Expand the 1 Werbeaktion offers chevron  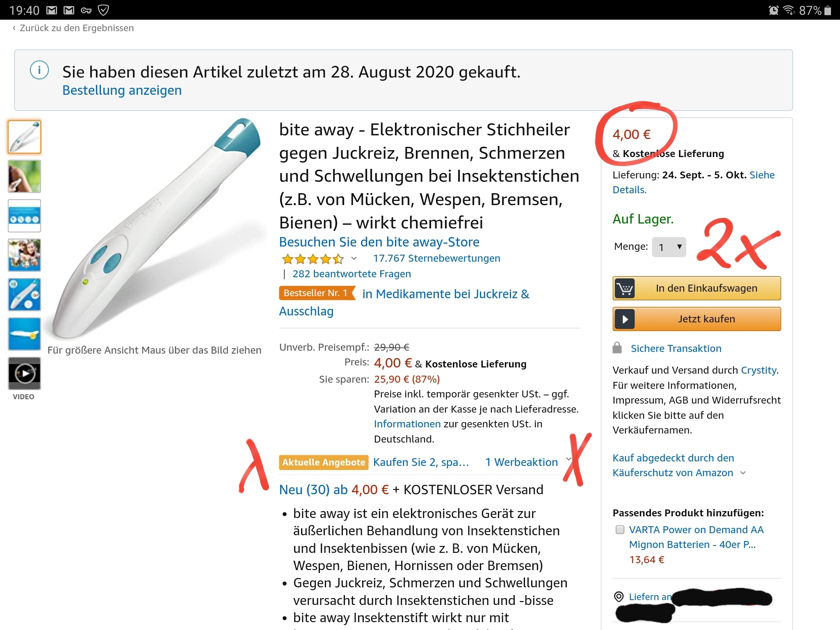click(568, 459)
